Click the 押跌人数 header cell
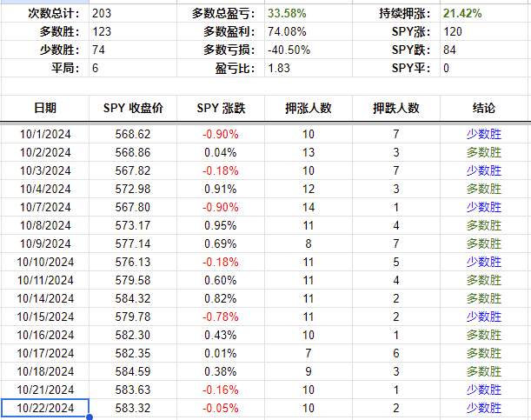This screenshot has height=420, width=531. point(396,108)
